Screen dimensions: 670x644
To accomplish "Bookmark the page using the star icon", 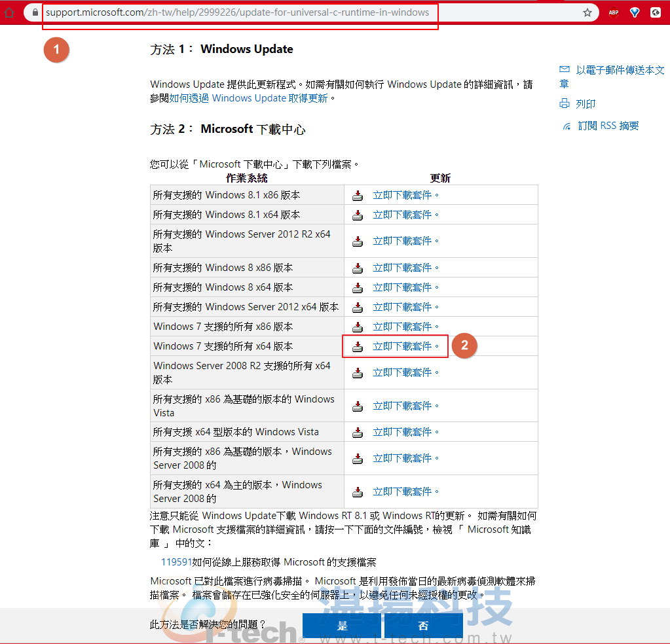I will (587, 12).
